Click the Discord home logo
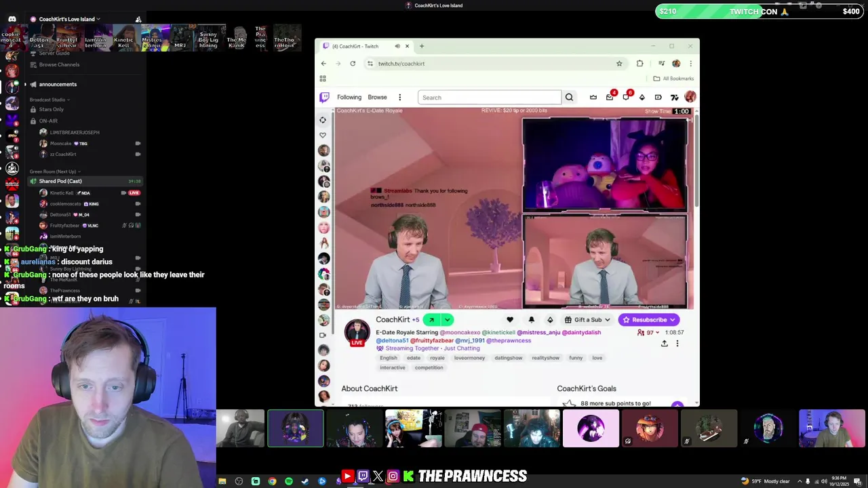868x488 pixels. (x=12, y=20)
